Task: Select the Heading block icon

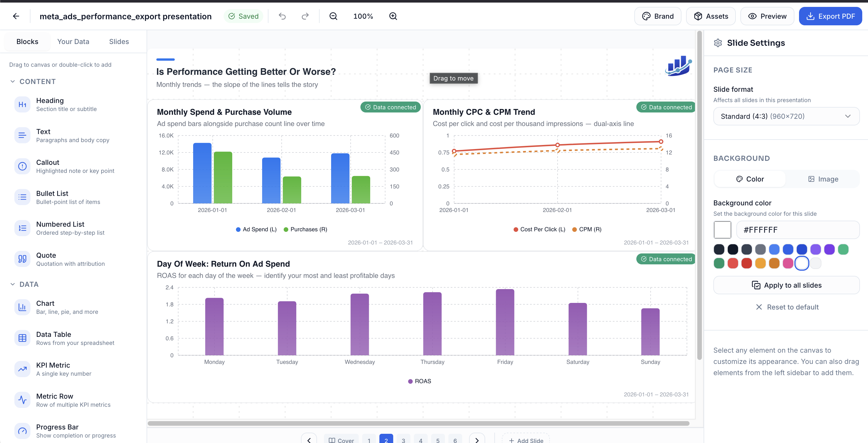Action: tap(22, 104)
